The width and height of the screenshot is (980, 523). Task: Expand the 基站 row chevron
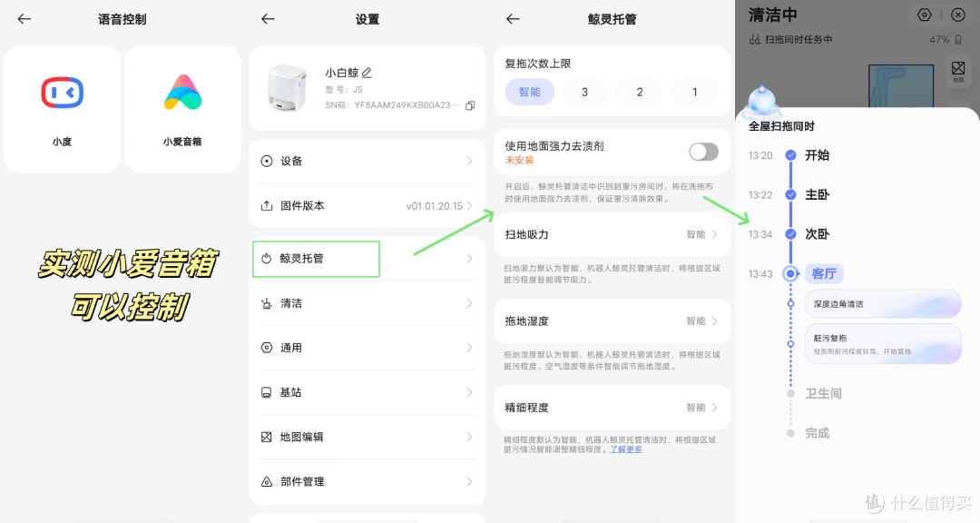[469, 393]
